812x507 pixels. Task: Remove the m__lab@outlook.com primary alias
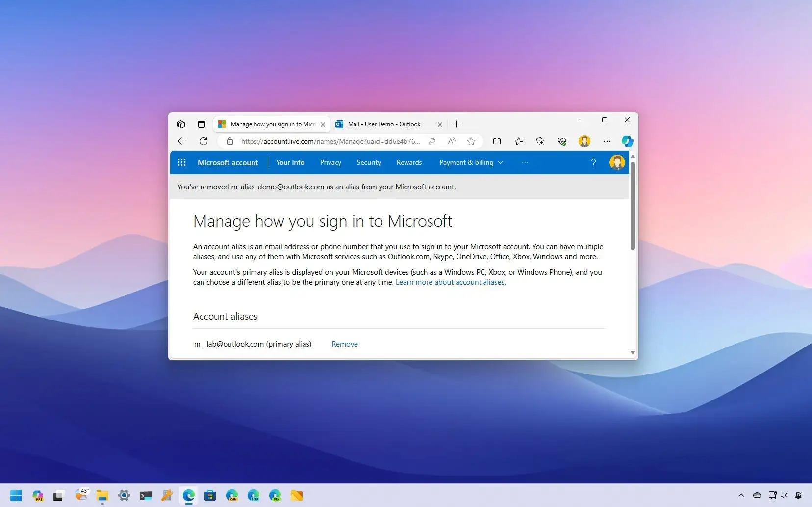pyautogui.click(x=344, y=344)
